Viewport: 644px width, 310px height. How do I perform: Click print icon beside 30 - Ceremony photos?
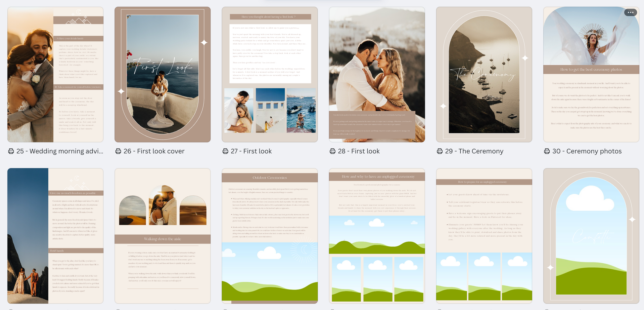point(547,151)
